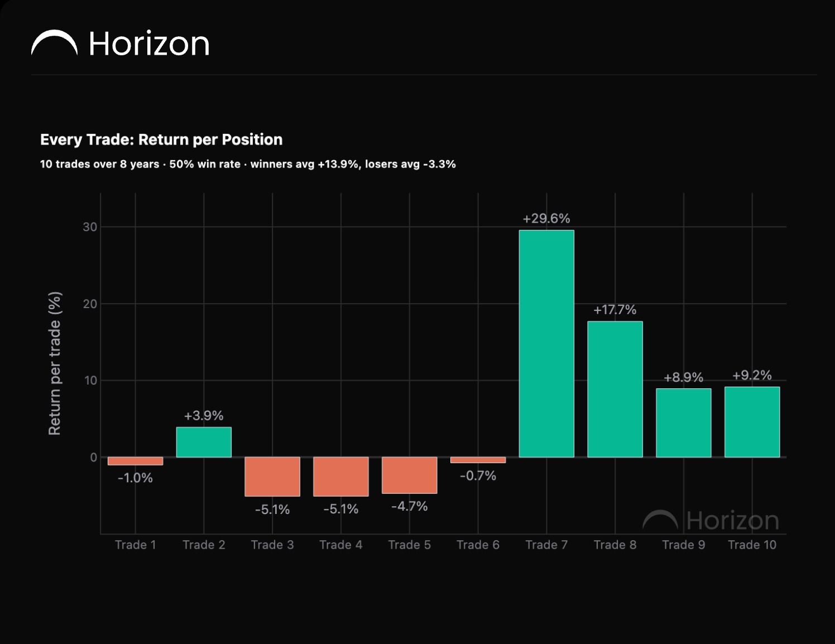The width and height of the screenshot is (835, 644).
Task: Select the tall Trade 7 green bar
Action: tap(546, 344)
